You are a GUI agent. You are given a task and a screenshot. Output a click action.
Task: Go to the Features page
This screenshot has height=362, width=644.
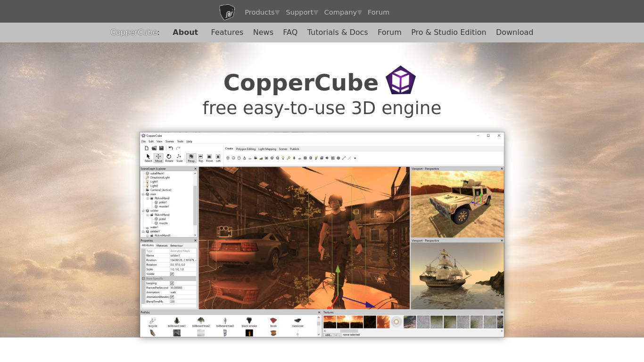(227, 32)
